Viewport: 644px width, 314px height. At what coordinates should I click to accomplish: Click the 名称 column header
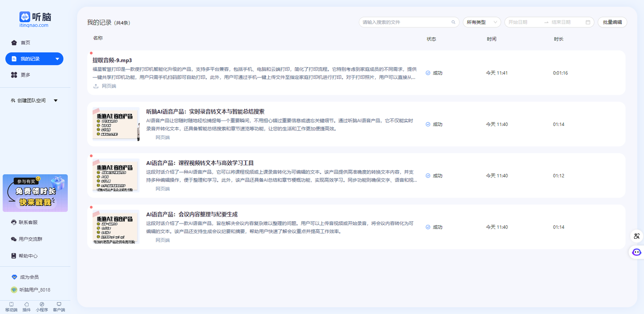(98, 38)
